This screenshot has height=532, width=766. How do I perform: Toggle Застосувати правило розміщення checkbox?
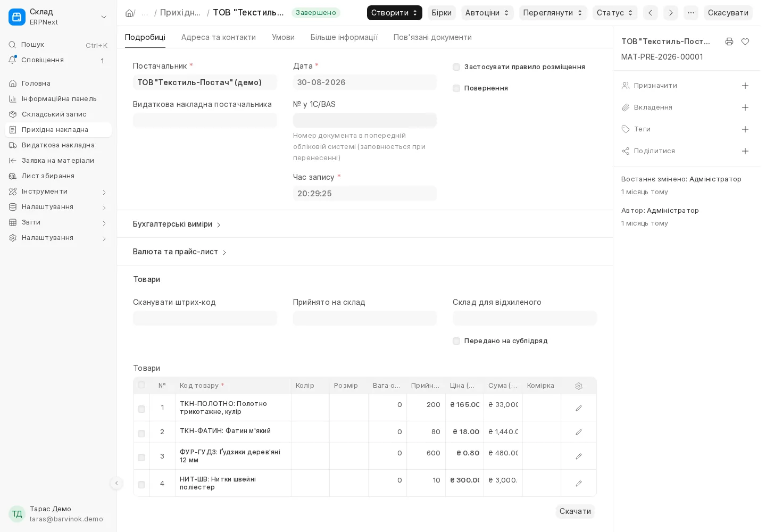point(456,67)
